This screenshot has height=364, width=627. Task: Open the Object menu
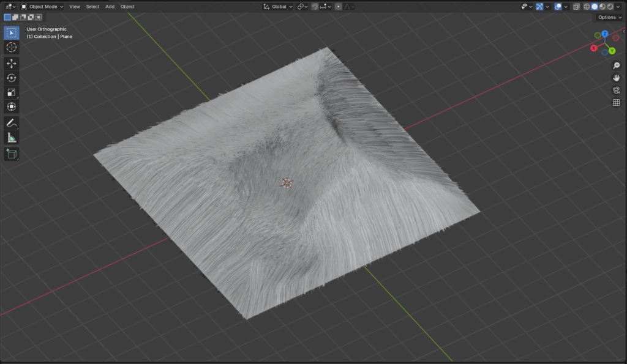point(127,6)
